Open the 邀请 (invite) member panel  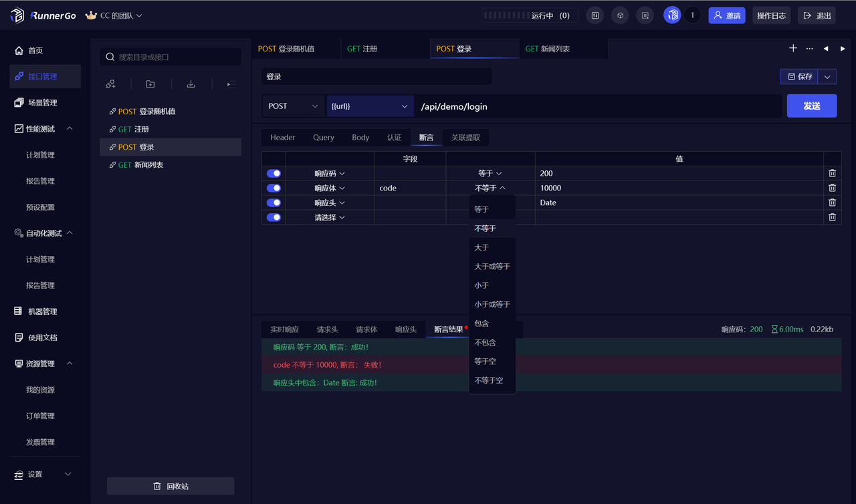click(x=726, y=15)
